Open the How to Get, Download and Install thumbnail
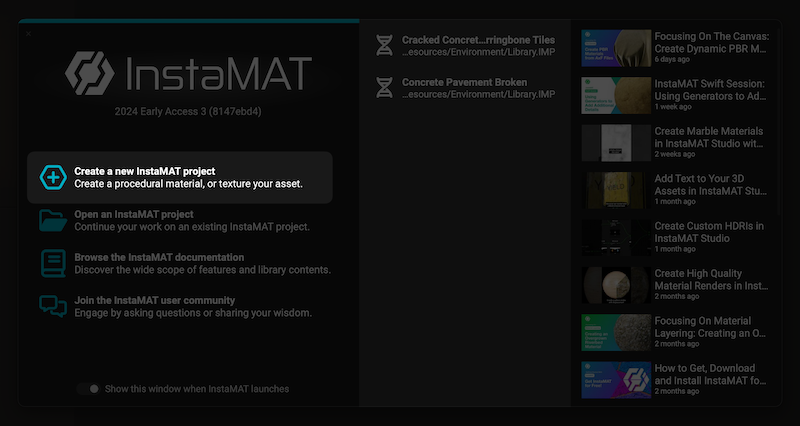Image resolution: width=800 pixels, height=426 pixels. click(616, 380)
